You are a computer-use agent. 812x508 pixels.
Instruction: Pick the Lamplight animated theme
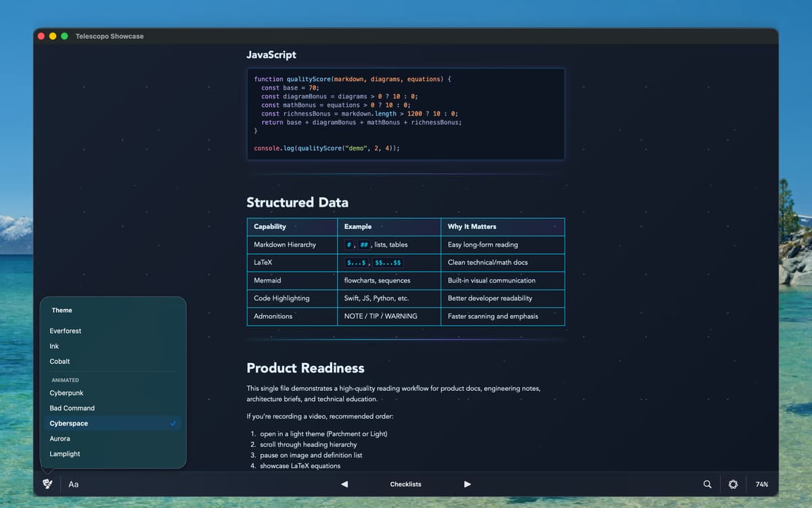tap(65, 454)
